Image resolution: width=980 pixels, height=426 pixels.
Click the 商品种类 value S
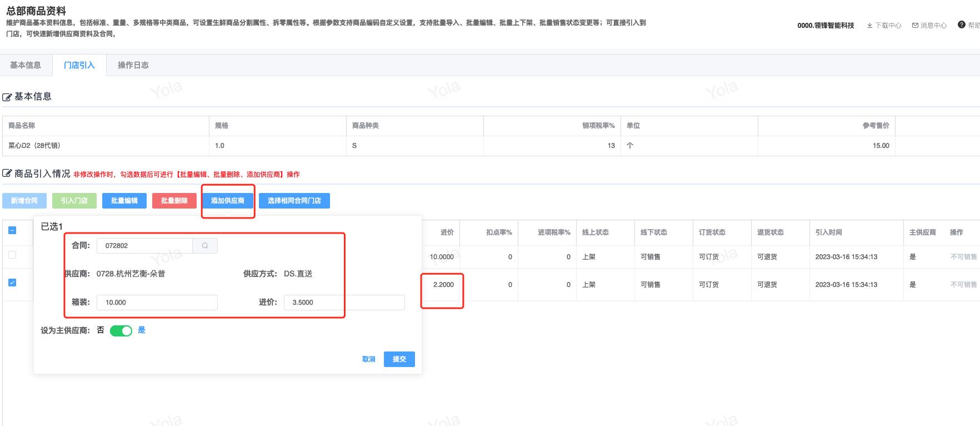point(354,146)
